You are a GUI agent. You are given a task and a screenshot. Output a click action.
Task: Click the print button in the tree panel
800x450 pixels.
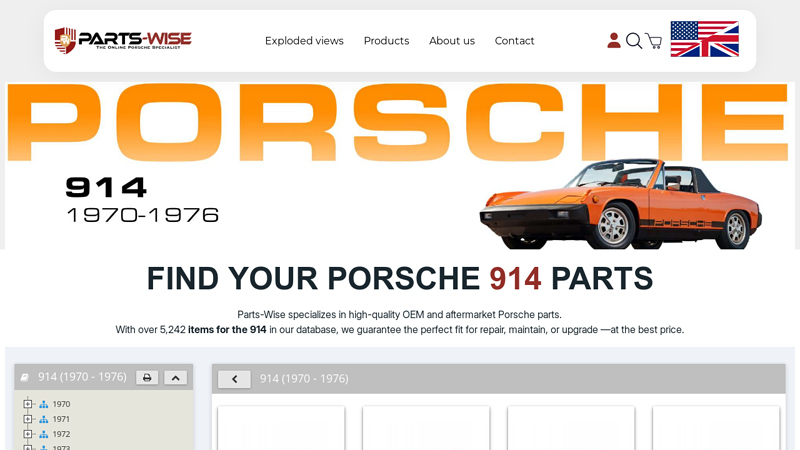pyautogui.click(x=147, y=378)
